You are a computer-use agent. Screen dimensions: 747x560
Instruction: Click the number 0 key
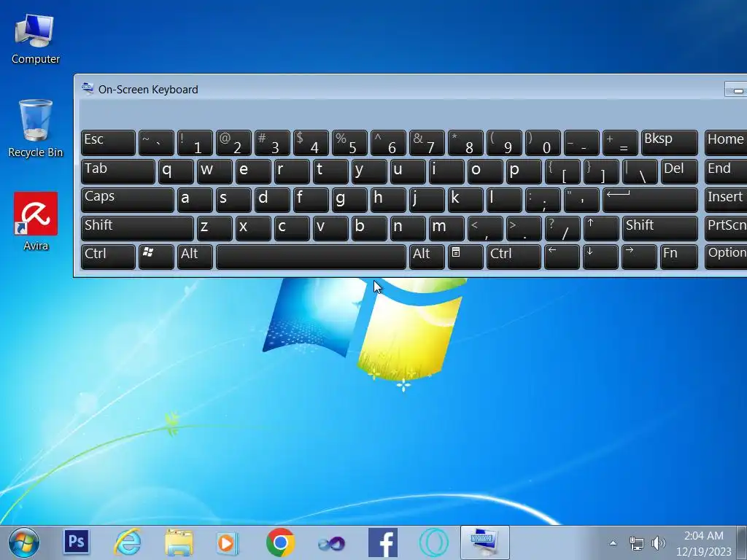543,143
